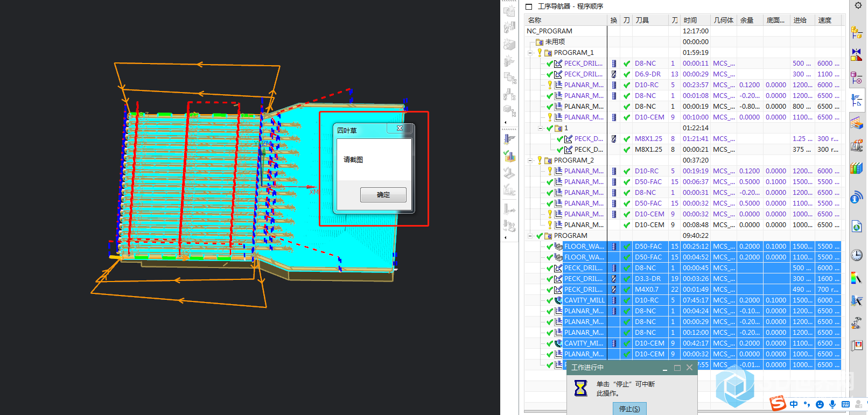This screenshot has height=415, width=868.
Task: Click NC_PROGRAM total time 12:17:00
Action: [x=696, y=31]
